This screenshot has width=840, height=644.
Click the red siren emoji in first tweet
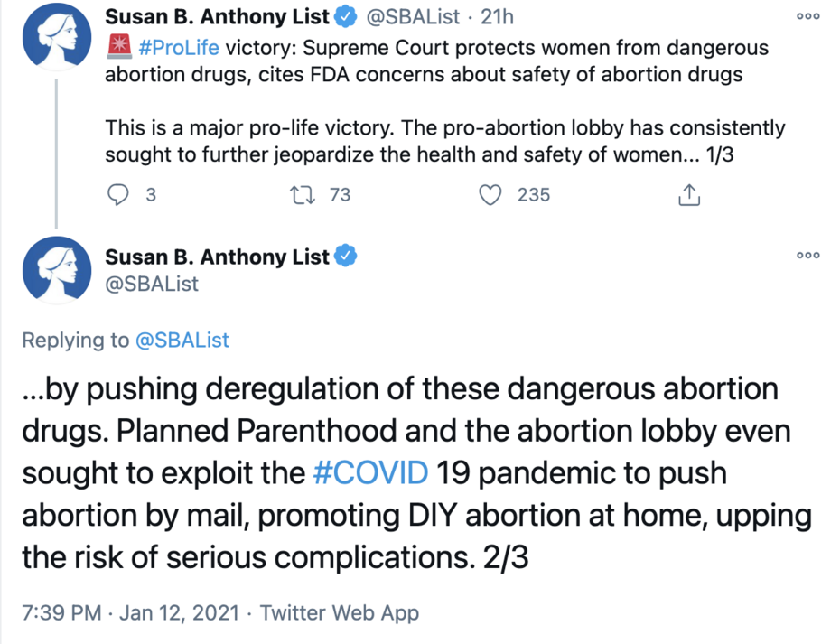pos(118,47)
